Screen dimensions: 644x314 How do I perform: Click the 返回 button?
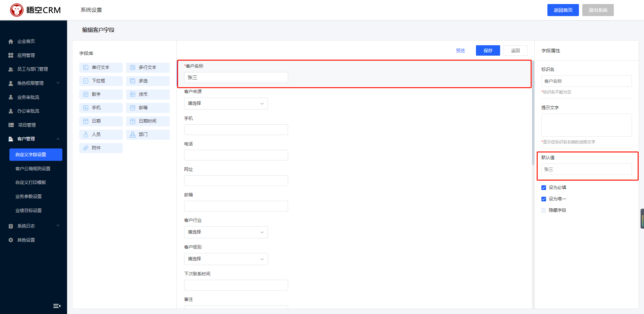[x=516, y=51]
